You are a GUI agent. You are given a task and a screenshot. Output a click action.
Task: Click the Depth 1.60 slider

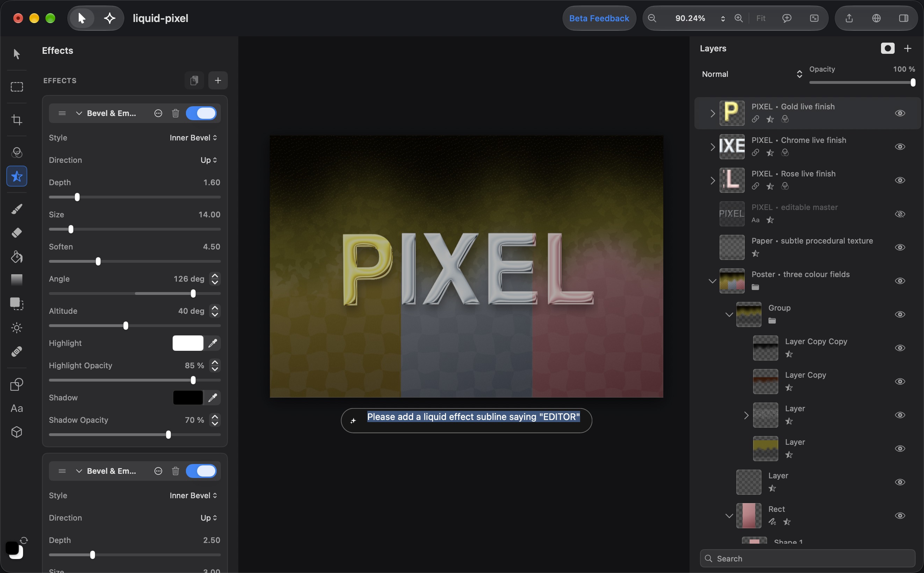coord(135,197)
